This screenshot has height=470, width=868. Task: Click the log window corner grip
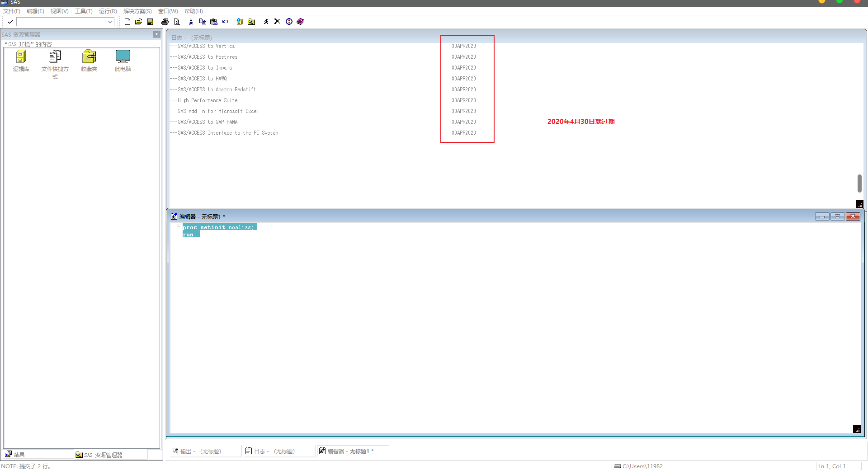tap(859, 204)
